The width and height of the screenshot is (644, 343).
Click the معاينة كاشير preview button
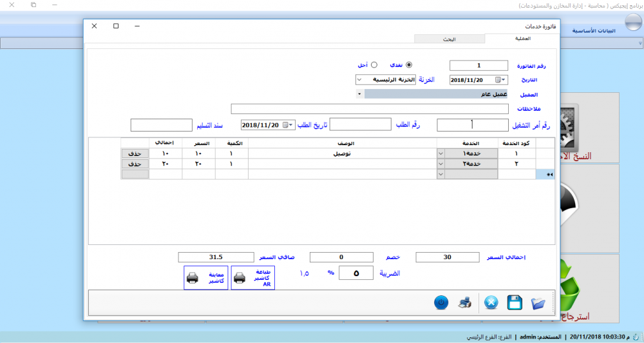click(x=206, y=278)
